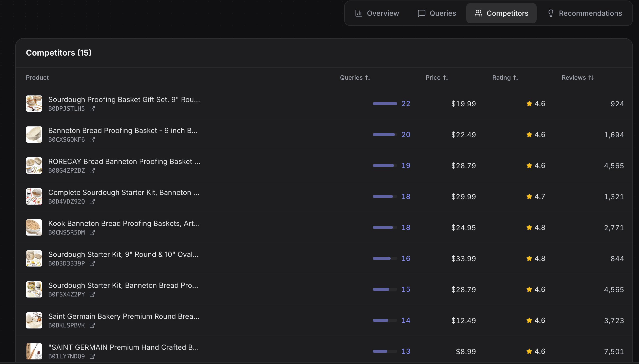Open the Recommendations tab
Image resolution: width=639 pixels, height=364 pixels.
tap(585, 13)
